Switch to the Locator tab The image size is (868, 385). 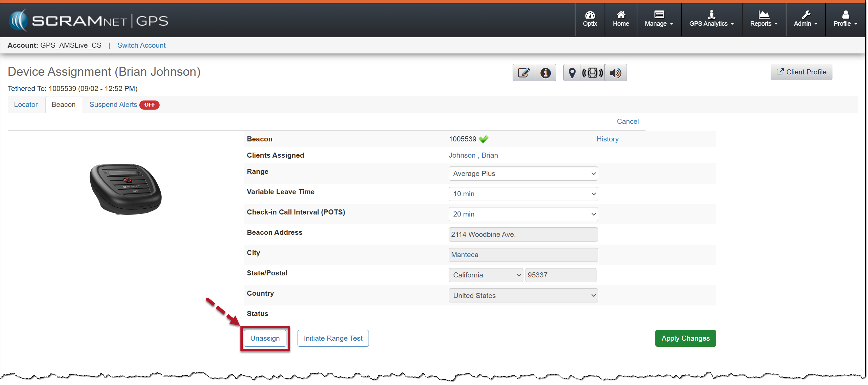point(26,105)
